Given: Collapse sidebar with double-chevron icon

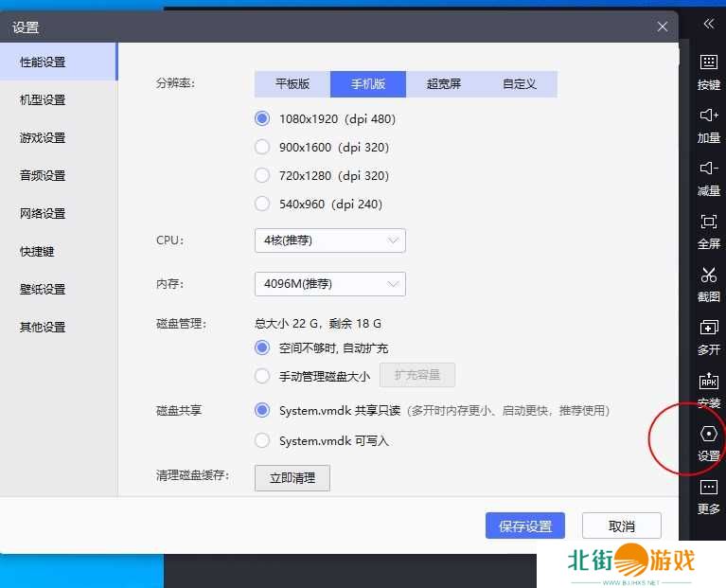Looking at the screenshot, I should (708, 25).
